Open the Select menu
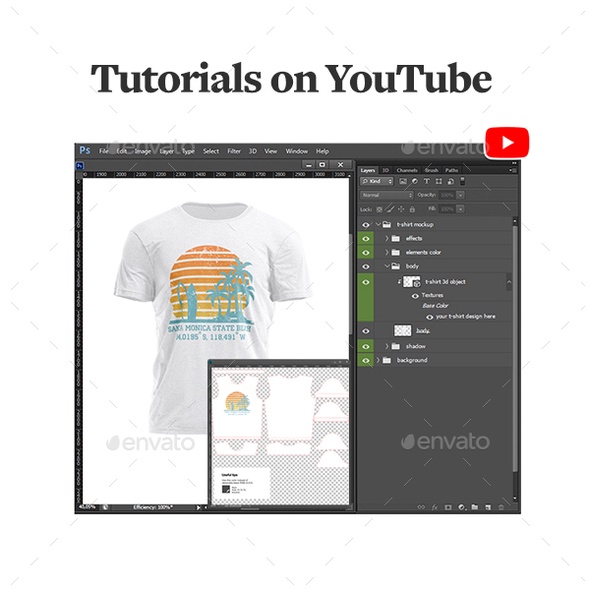This screenshot has width=590, height=590. [211, 151]
